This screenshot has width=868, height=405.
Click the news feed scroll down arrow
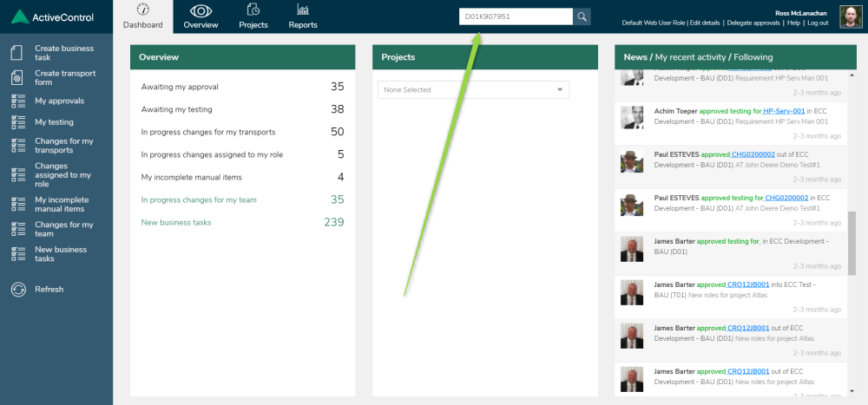pyautogui.click(x=852, y=391)
